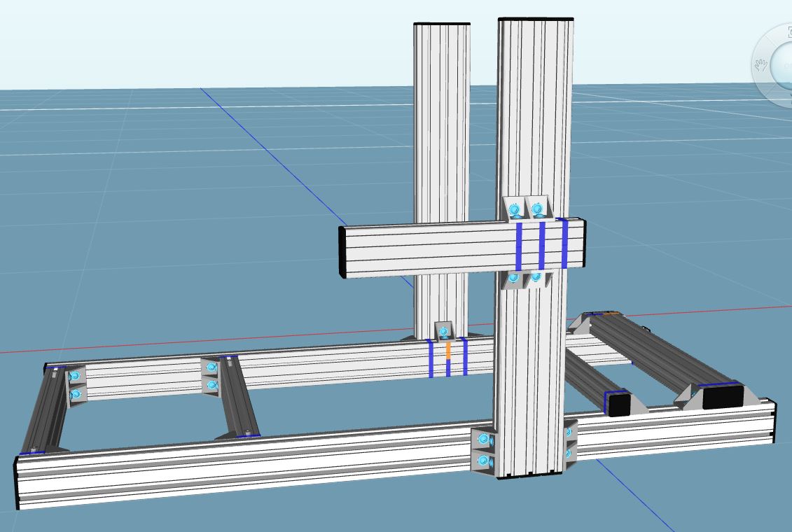Select bracket pair beside second cross strut

click(211, 376)
